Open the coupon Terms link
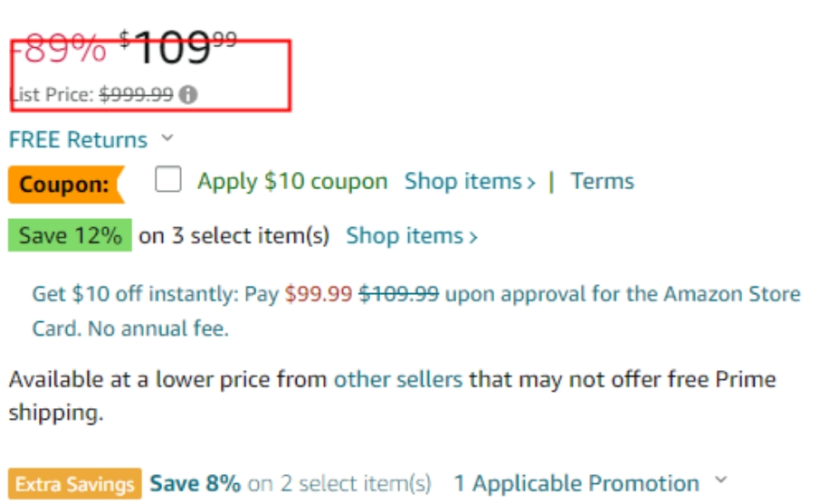Image resolution: width=836 pixels, height=504 pixels. 602,181
